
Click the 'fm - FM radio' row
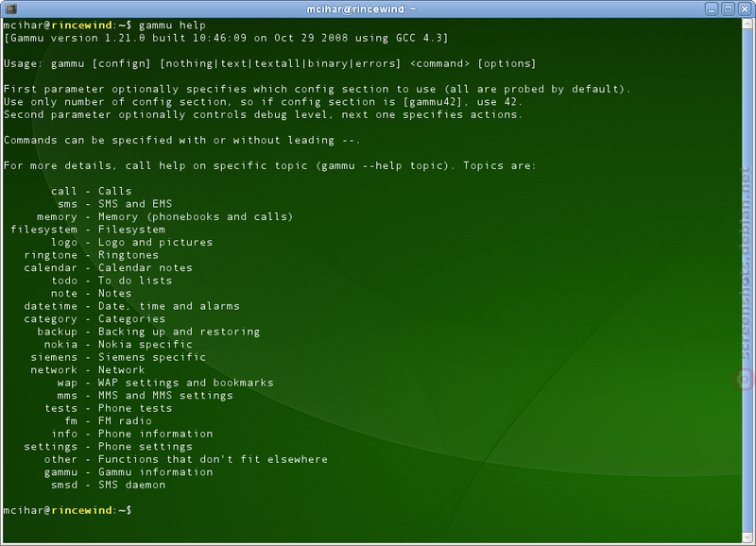(108, 420)
